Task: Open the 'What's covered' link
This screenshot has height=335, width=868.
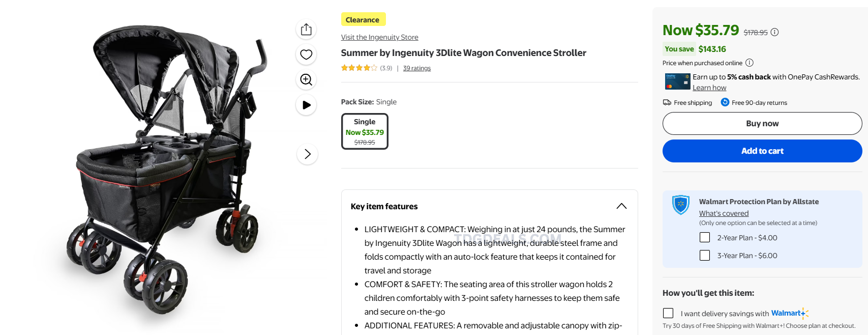Action: [x=724, y=213]
